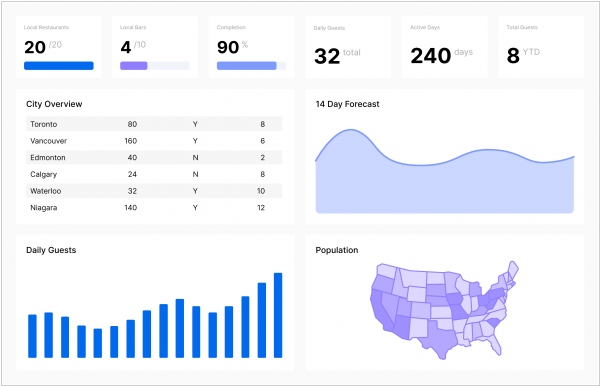Click the first peak of the forecast area chart

coord(350,130)
